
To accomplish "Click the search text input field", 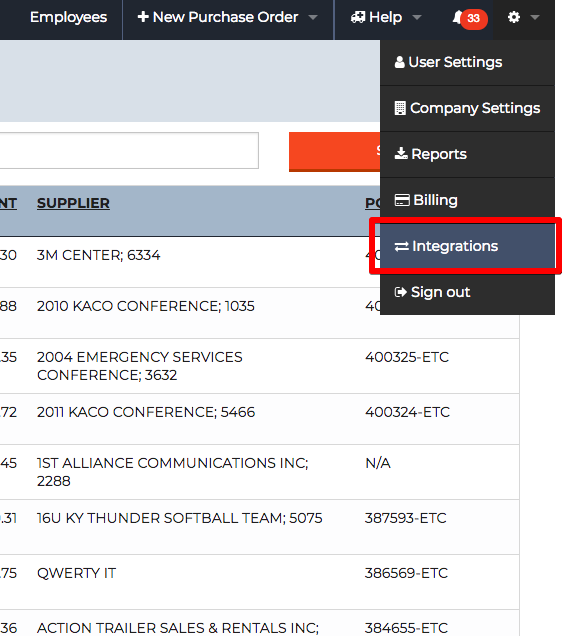I will click(129, 150).
